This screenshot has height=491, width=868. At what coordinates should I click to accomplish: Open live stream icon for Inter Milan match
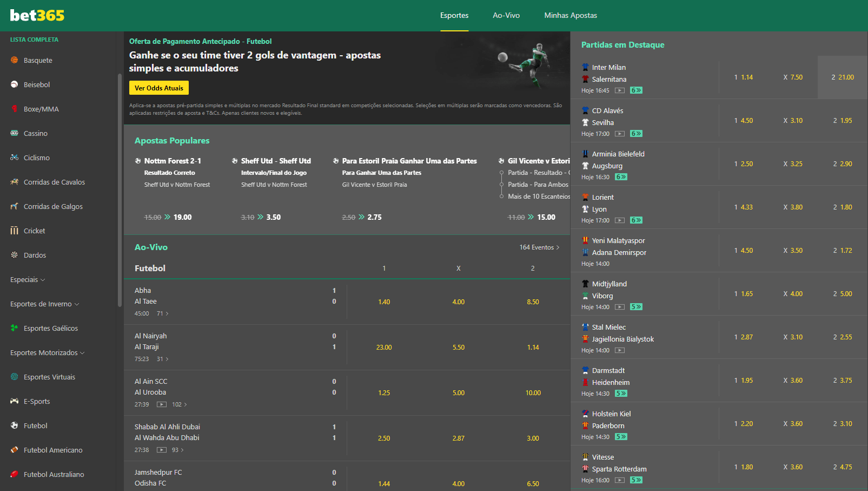(620, 90)
